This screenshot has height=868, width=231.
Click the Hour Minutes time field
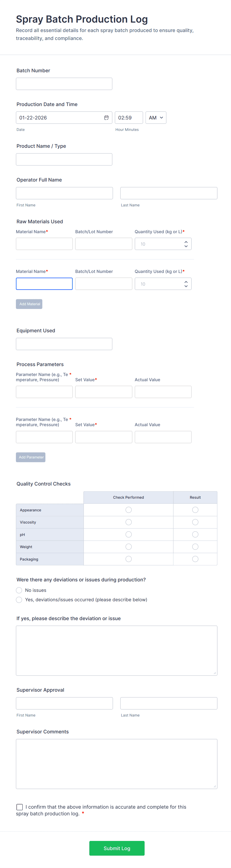click(x=129, y=118)
